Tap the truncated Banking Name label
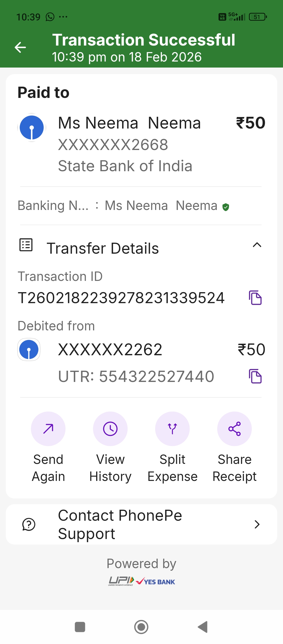283x644 pixels. pyautogui.click(x=53, y=206)
